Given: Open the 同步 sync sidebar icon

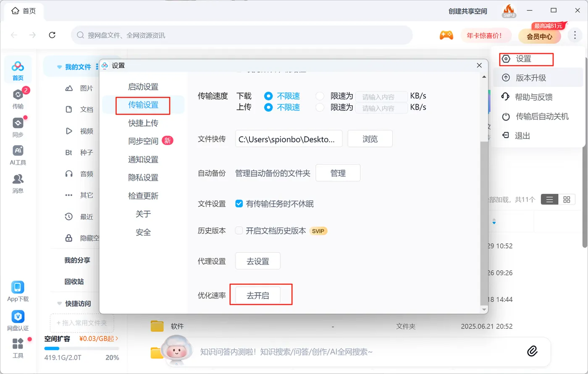Looking at the screenshot, I should [18, 123].
